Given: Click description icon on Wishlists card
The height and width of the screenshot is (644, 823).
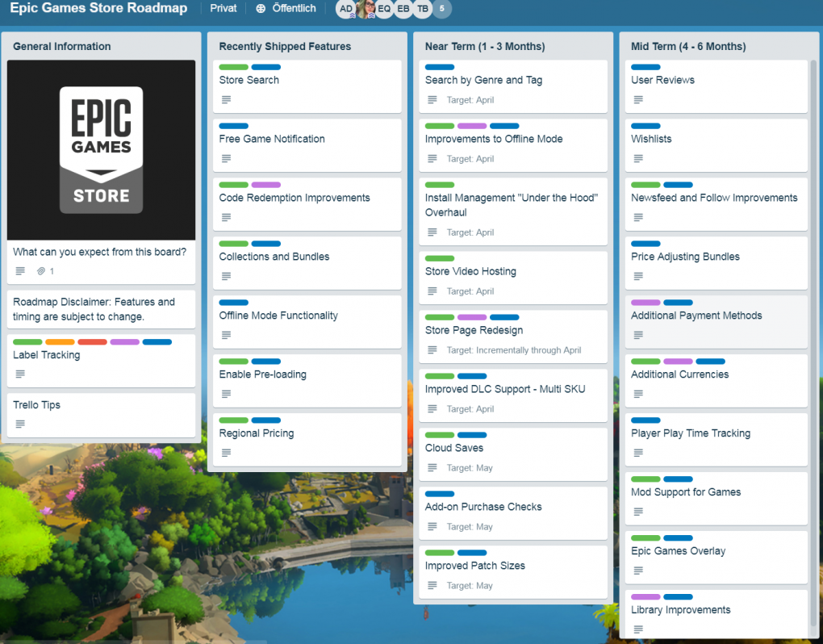Looking at the screenshot, I should [x=638, y=158].
